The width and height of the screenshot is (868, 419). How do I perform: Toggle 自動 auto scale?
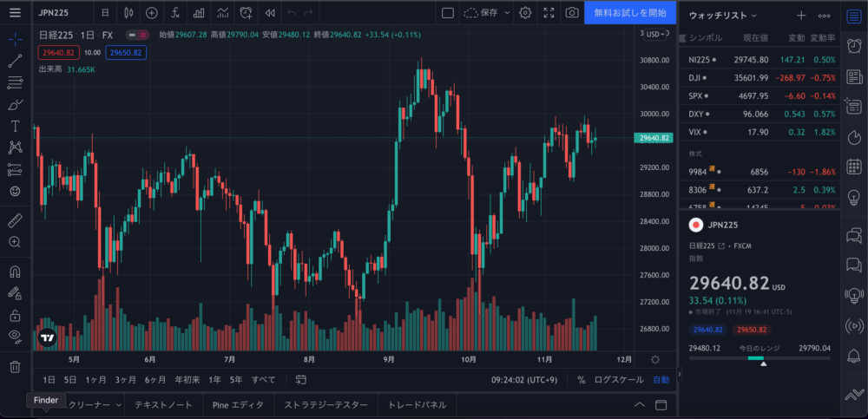coord(661,380)
